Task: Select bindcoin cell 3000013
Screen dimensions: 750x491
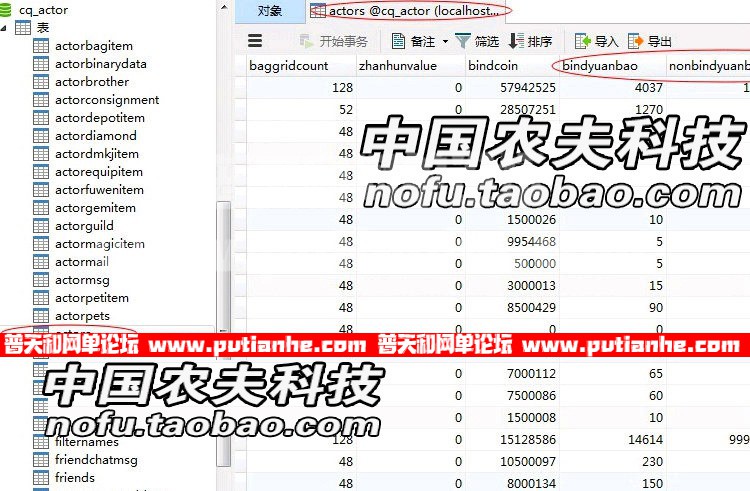Action: (512, 286)
